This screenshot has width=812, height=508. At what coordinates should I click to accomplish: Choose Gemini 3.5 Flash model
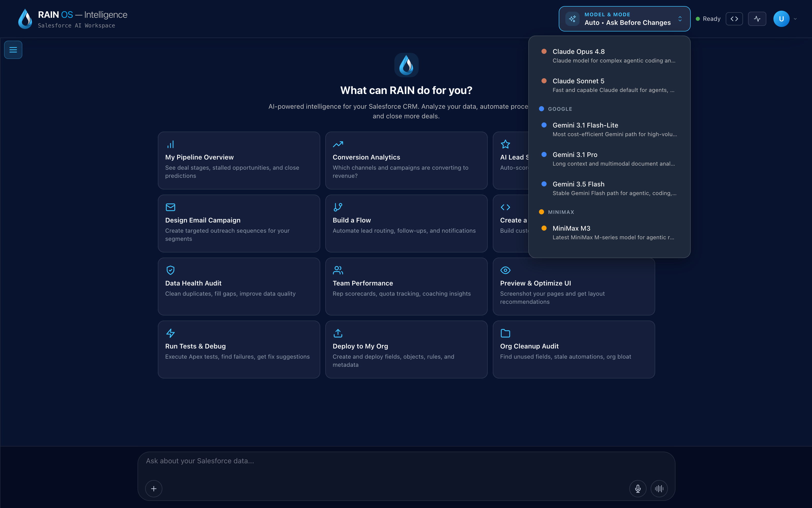(609, 188)
